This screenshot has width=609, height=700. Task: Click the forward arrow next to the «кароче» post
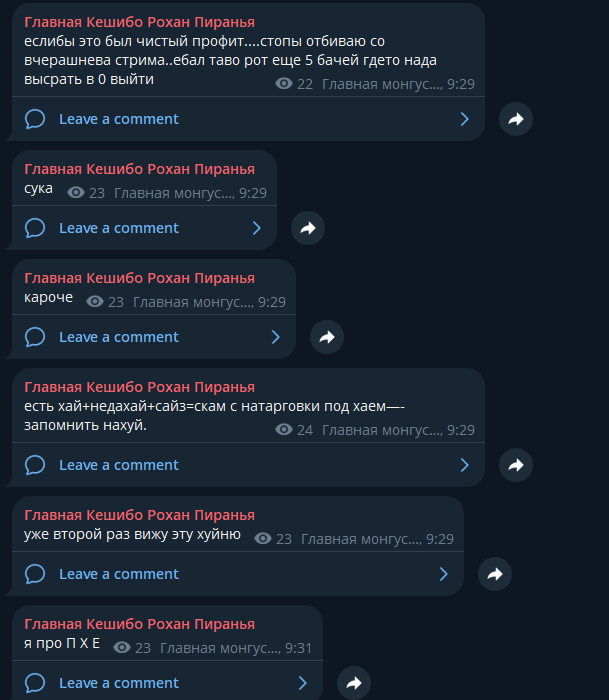pos(327,337)
